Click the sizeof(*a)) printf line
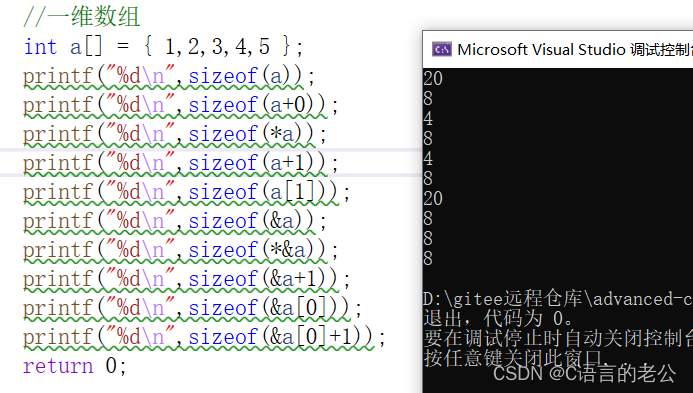The image size is (693, 393). tap(175, 134)
